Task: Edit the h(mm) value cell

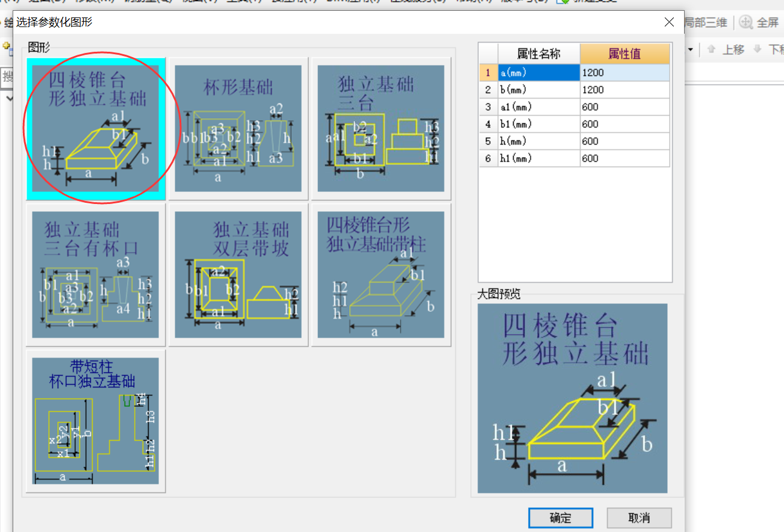Action: coord(624,141)
